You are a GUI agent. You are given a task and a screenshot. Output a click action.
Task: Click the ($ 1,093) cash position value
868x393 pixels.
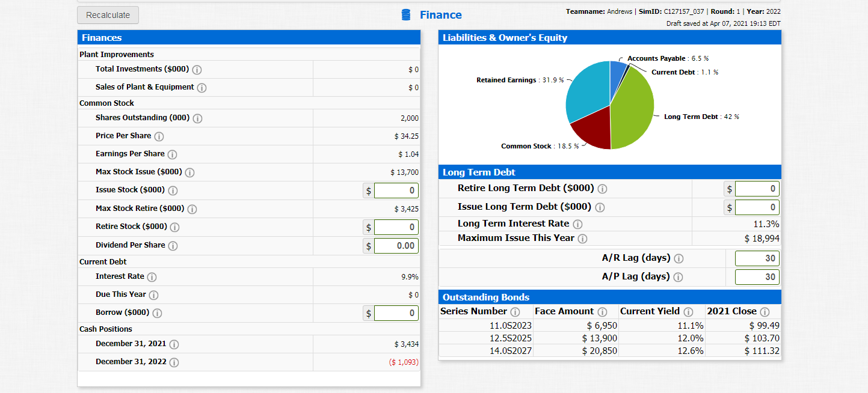click(x=404, y=362)
